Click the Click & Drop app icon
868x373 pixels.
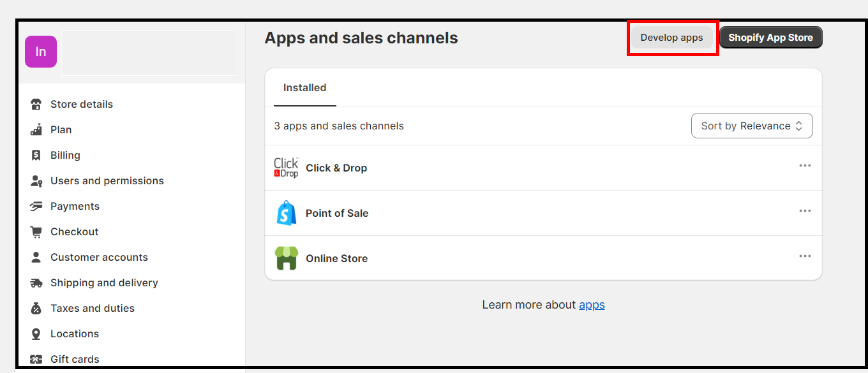tap(286, 167)
